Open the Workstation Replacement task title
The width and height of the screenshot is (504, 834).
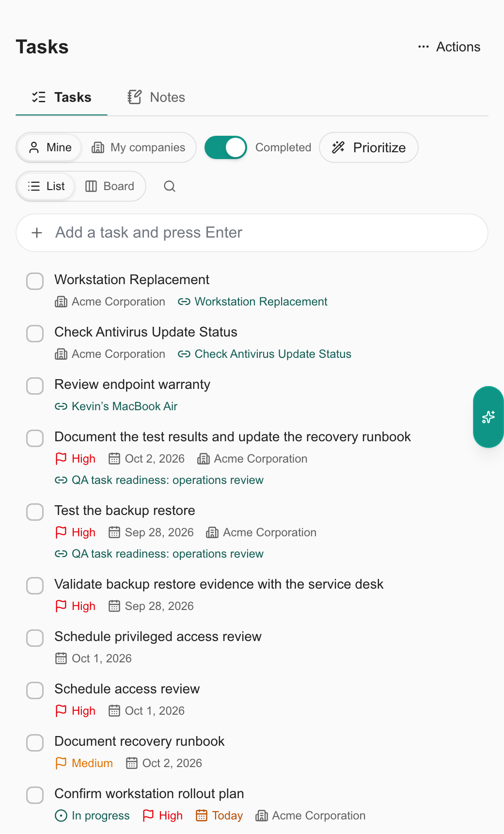[x=132, y=280]
